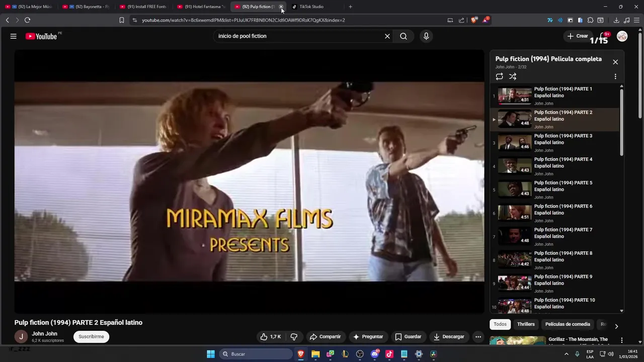
Task: Click the Preguntar button
Action: point(368,337)
